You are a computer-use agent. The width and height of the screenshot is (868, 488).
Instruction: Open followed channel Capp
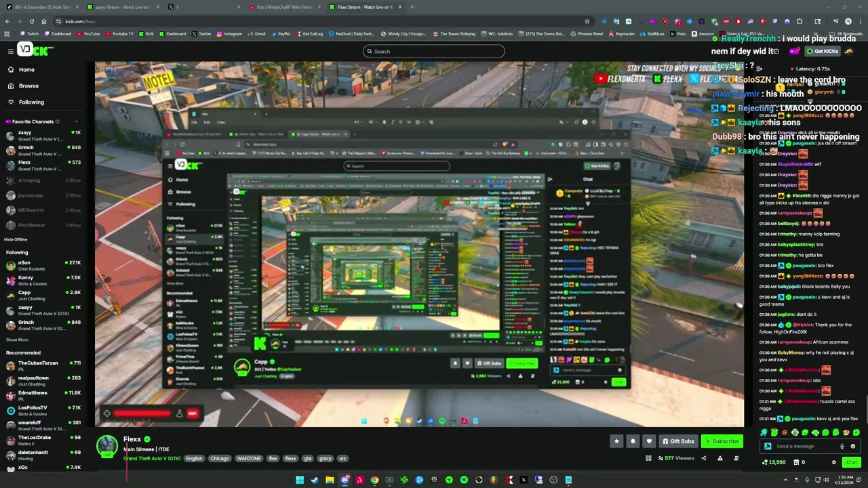(43, 295)
